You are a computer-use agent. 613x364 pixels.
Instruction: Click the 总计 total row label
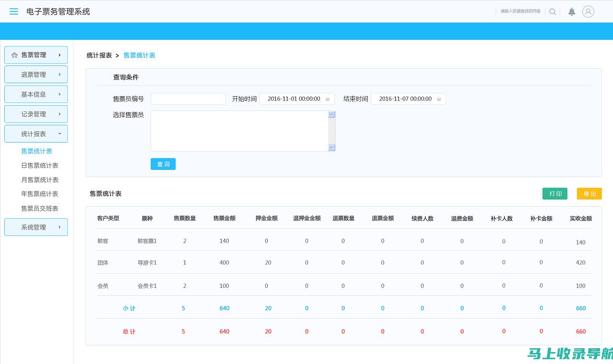pos(129,331)
